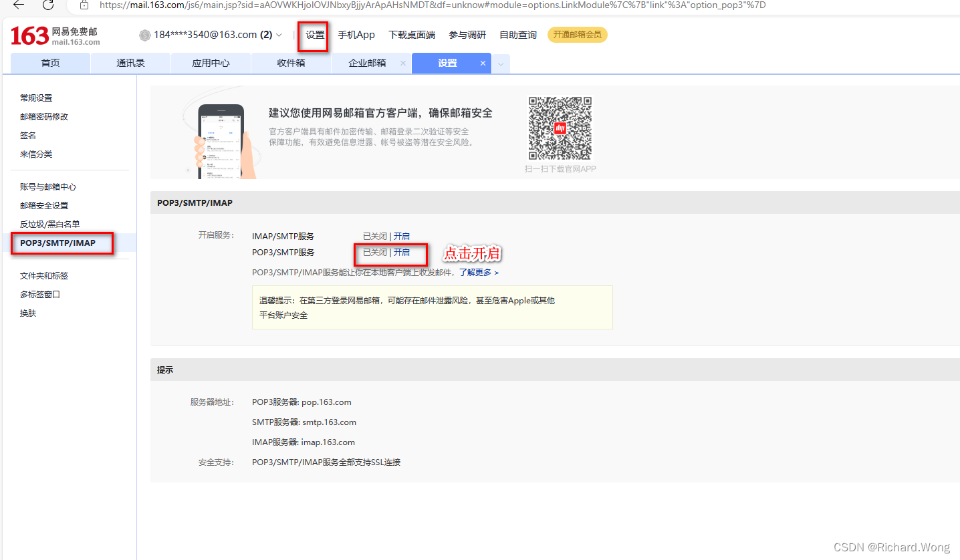Click the QR code for official app
The height and width of the screenshot is (560, 960).
[x=560, y=128]
